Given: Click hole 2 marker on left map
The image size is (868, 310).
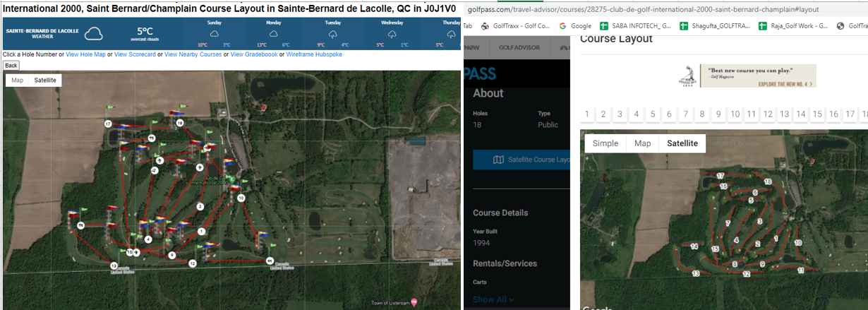Looking at the screenshot, I should click(x=200, y=207).
